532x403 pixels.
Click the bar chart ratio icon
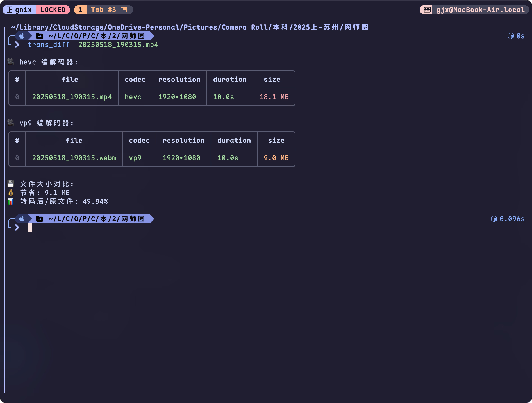point(11,201)
